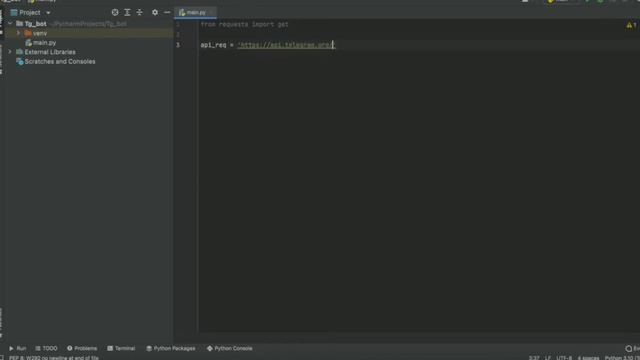Expand the venv folder
640x360 pixels.
point(18,33)
